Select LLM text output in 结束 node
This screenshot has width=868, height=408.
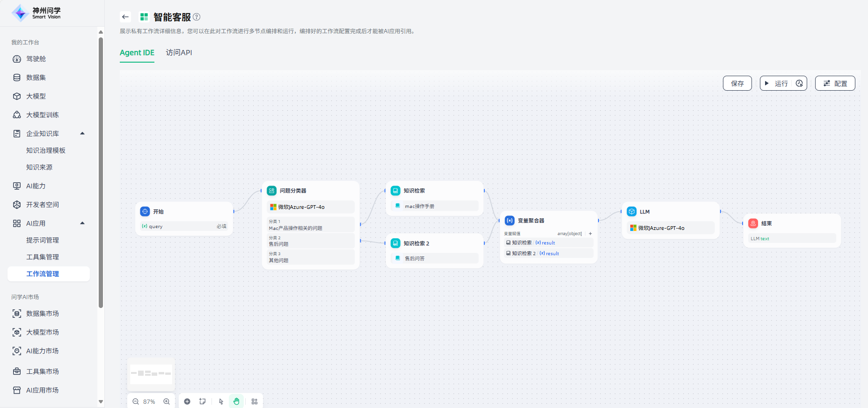[x=792, y=238]
